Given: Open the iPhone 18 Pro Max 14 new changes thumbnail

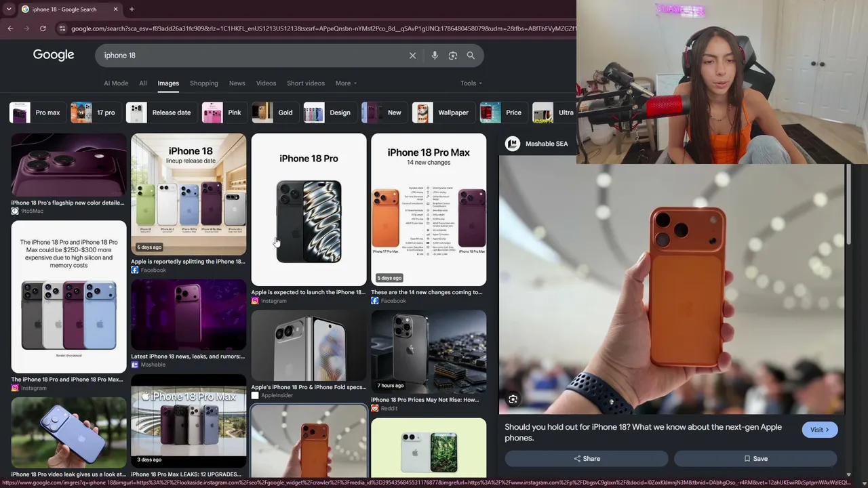Looking at the screenshot, I should click(429, 209).
